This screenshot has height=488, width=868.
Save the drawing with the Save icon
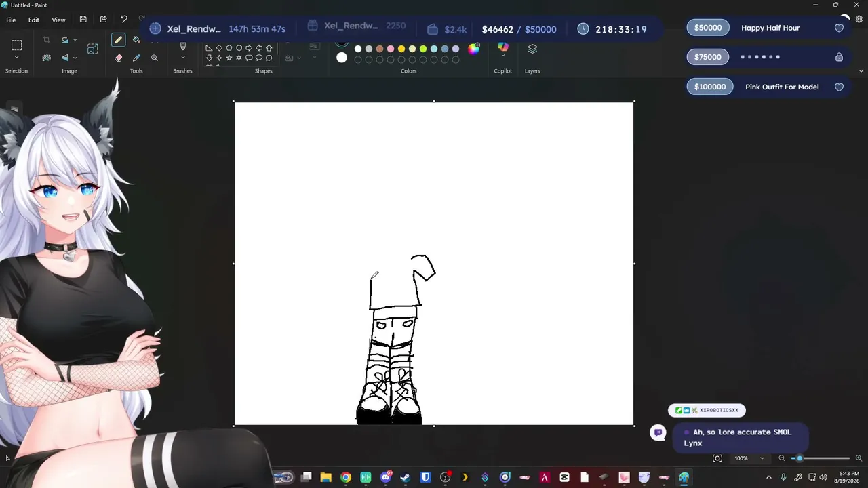coord(83,20)
